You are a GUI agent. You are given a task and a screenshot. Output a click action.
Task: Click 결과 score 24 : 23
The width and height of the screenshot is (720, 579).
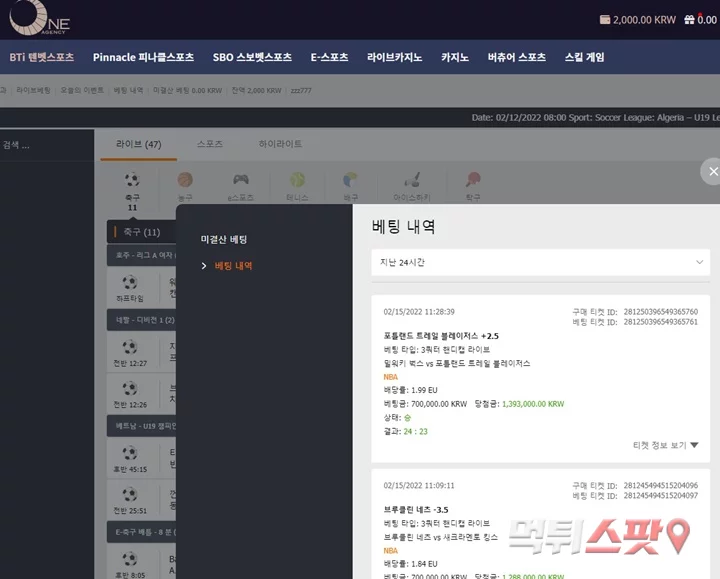[415, 432]
